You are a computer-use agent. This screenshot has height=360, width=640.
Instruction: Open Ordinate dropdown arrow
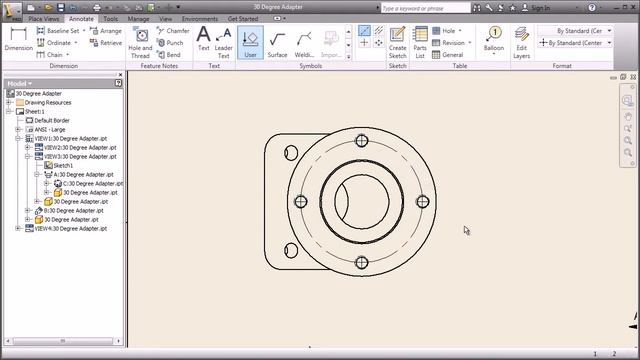click(x=76, y=42)
